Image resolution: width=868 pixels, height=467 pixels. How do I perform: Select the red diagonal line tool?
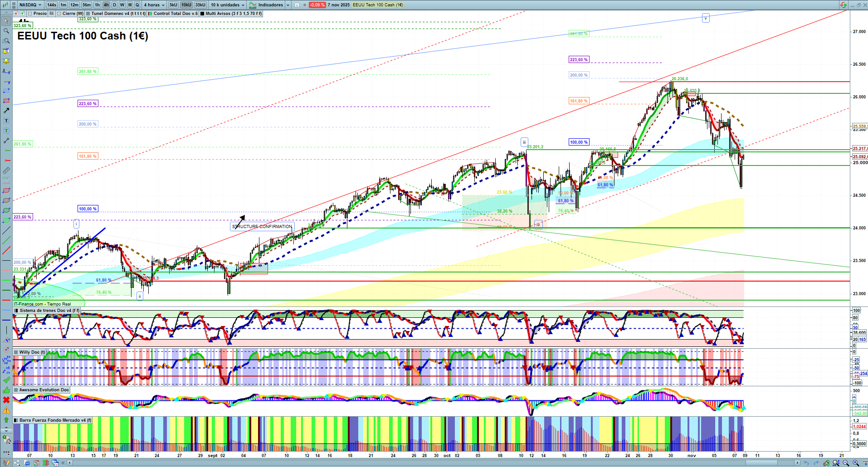click(6, 250)
